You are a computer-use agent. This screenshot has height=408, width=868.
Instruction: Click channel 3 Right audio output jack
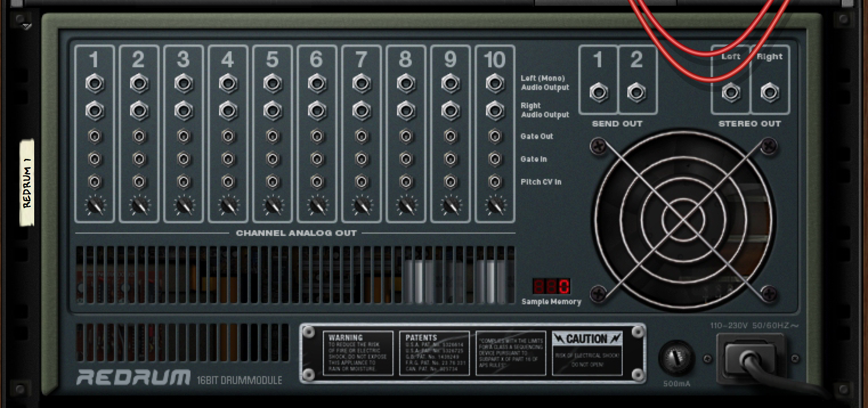184,110
